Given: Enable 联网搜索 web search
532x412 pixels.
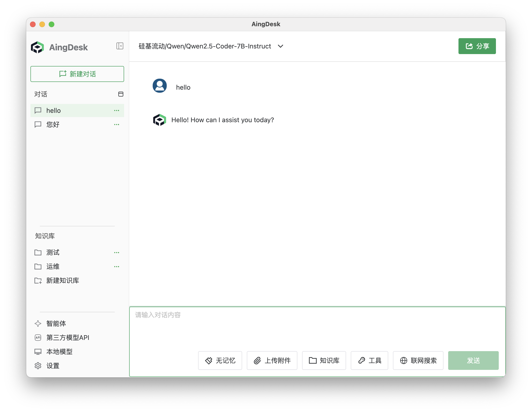Looking at the screenshot, I should (x=418, y=361).
